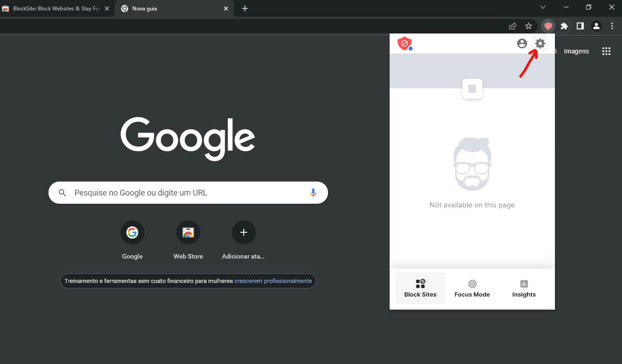This screenshot has width=622, height=364.
Task: Click the stop square button in popup
Action: click(472, 89)
